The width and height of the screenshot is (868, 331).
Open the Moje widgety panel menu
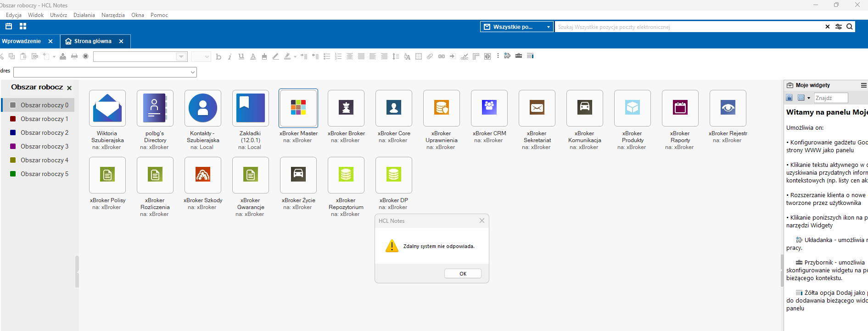click(x=863, y=85)
